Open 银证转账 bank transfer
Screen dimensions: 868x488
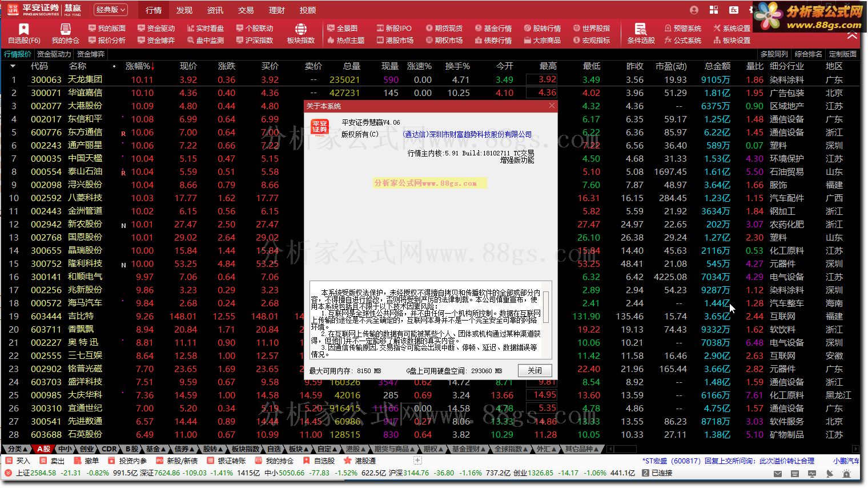point(226,461)
